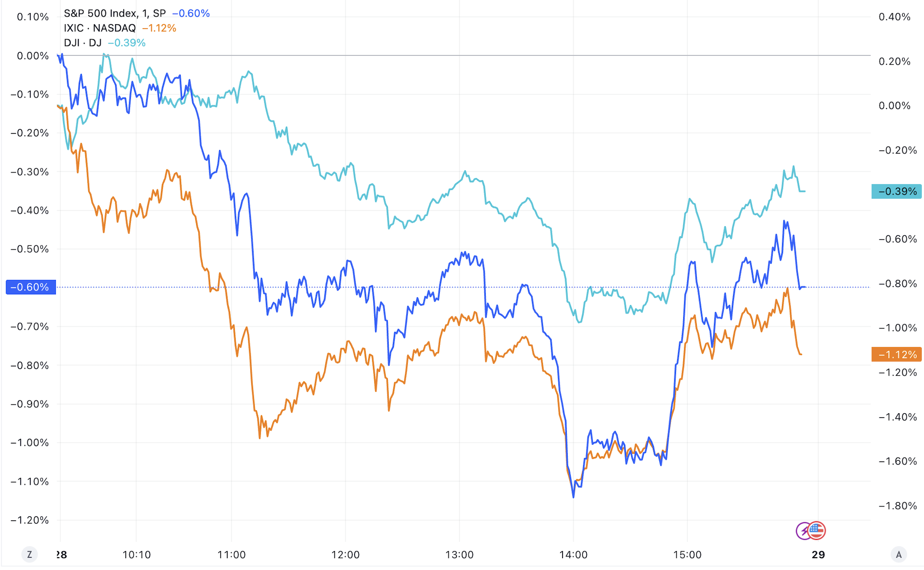
Task: Open the timezone "Z" button
Action: coord(29,554)
